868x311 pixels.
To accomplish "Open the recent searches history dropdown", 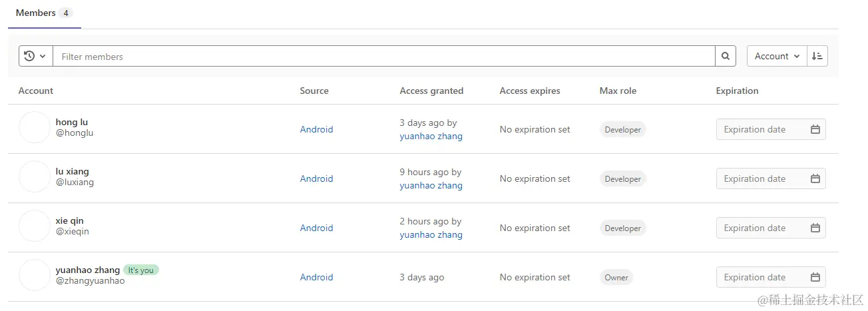I will point(35,57).
